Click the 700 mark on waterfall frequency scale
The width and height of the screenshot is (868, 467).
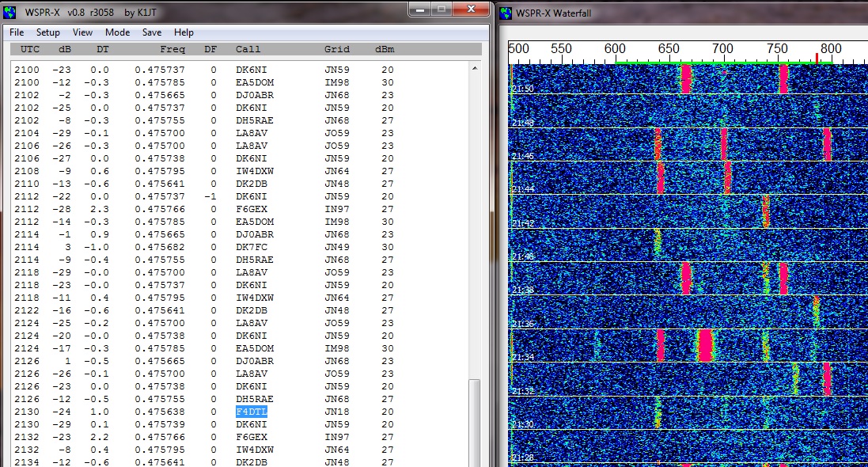pyautogui.click(x=722, y=49)
